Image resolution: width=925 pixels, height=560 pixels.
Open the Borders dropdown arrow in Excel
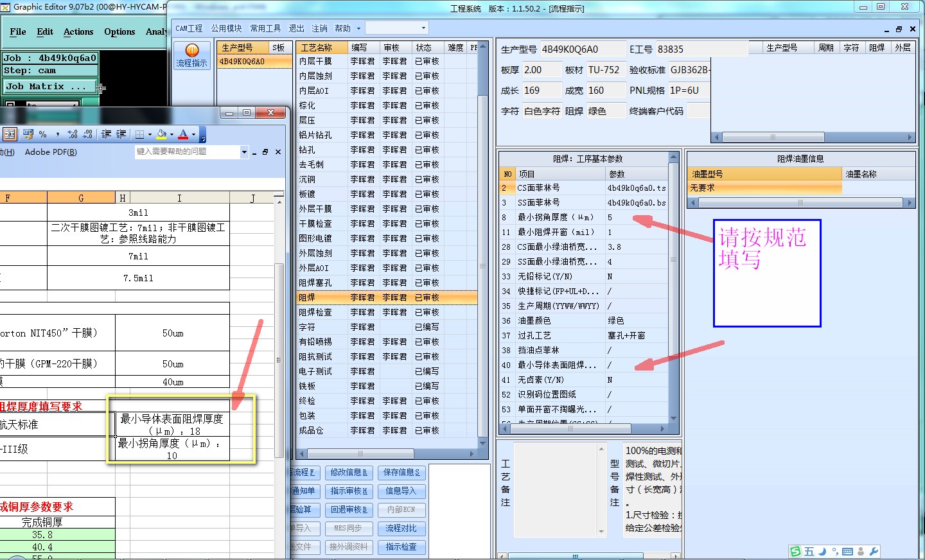pyautogui.click(x=150, y=135)
